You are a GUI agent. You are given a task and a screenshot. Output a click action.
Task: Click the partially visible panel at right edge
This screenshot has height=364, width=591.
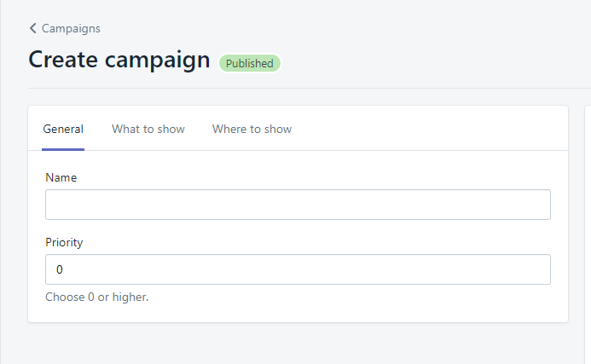pos(588,234)
